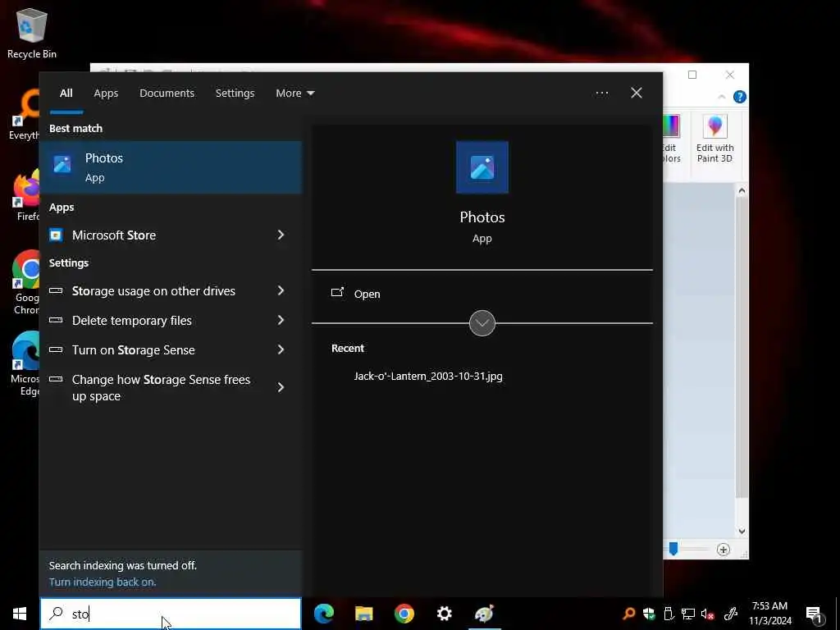Open the Photos best match result

[x=171, y=167]
